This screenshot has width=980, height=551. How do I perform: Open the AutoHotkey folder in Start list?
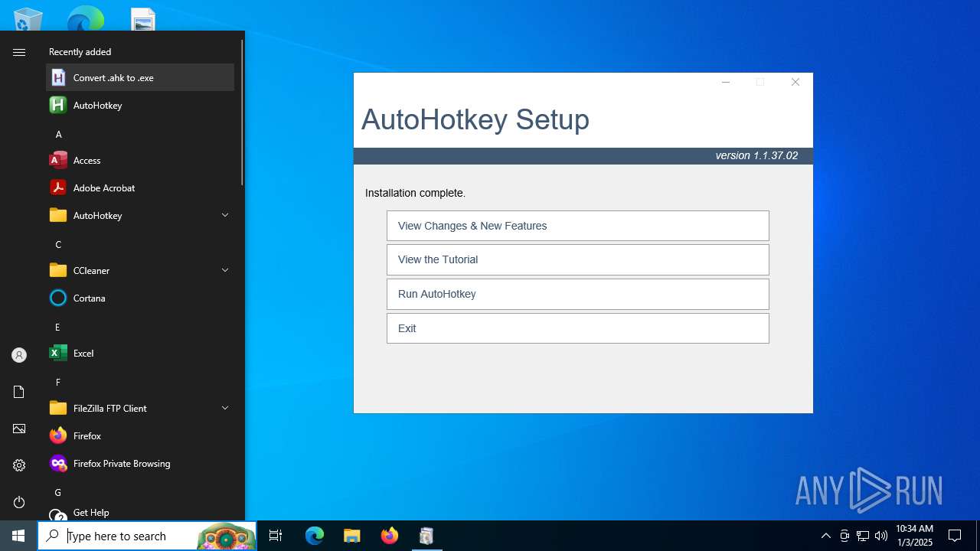(140, 215)
